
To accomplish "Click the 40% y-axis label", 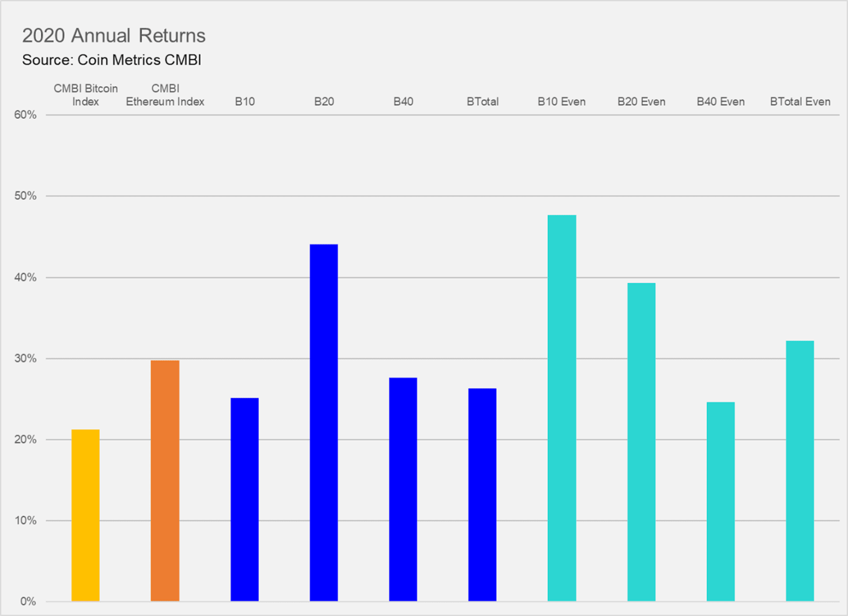I will click(26, 278).
